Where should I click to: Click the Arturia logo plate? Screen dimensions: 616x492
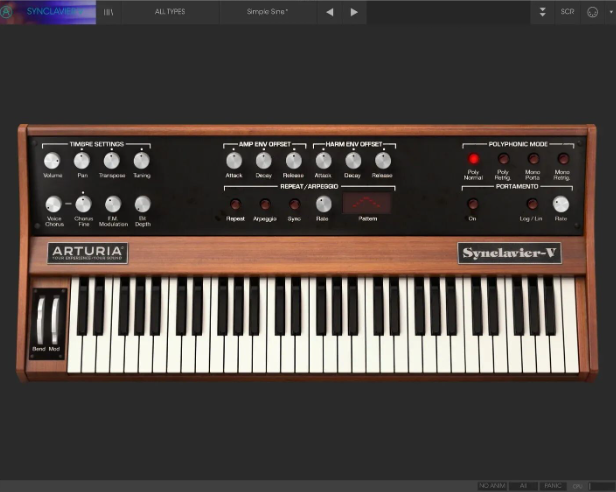88,253
